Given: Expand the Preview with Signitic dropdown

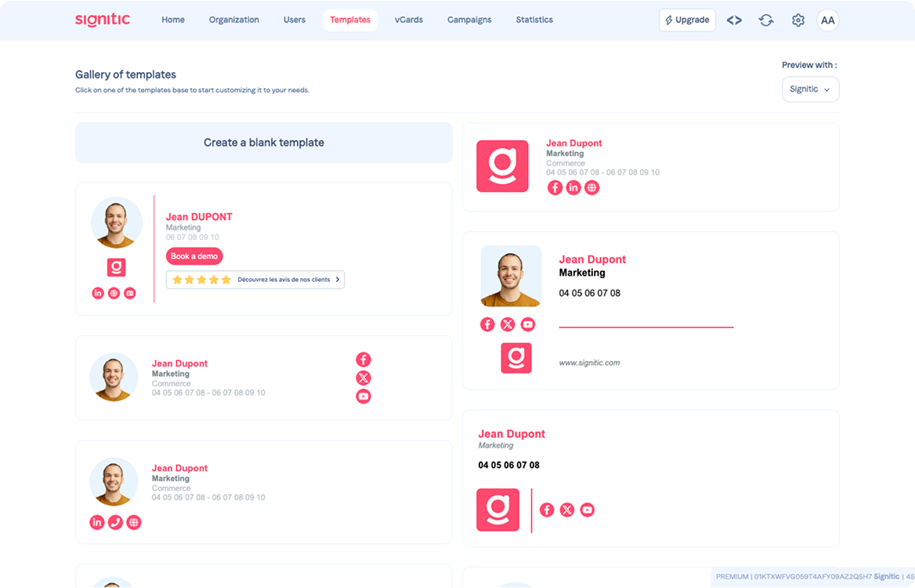Looking at the screenshot, I should (x=811, y=89).
